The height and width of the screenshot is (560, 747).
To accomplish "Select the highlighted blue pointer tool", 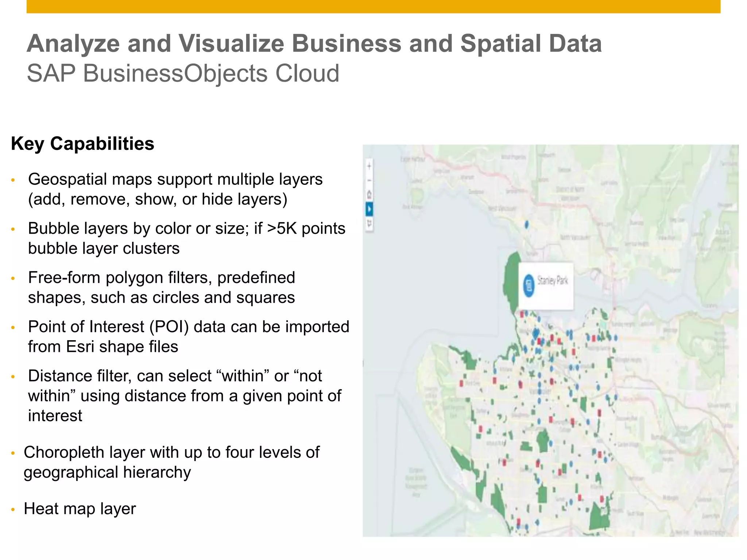I will 369,209.
